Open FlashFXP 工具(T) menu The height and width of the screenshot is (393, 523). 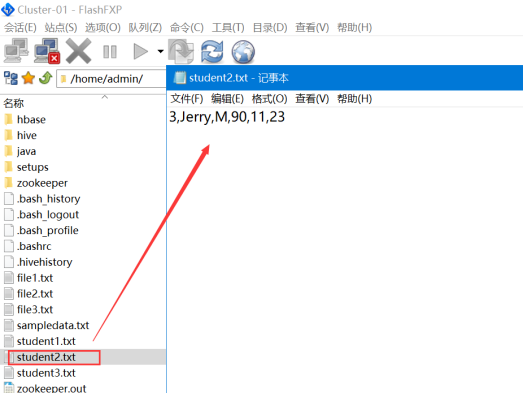coord(228,27)
